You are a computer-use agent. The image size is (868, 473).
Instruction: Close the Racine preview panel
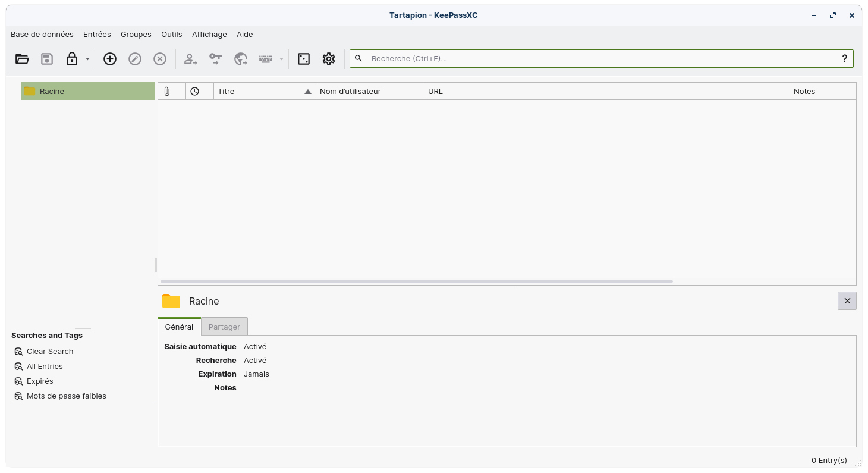coord(847,301)
